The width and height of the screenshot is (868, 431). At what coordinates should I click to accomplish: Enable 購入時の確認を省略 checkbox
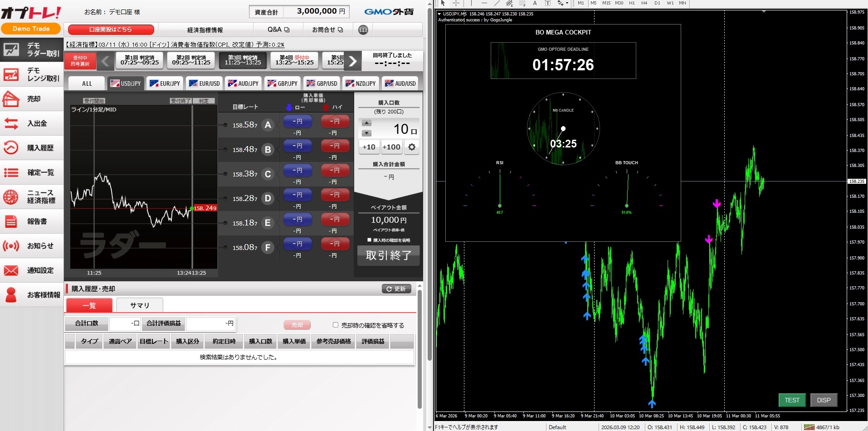369,240
